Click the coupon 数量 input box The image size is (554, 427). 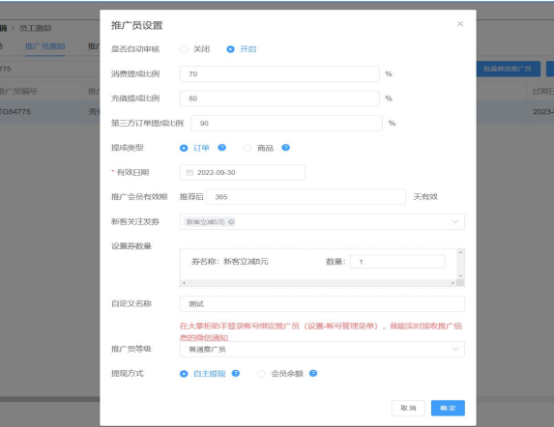coord(397,262)
